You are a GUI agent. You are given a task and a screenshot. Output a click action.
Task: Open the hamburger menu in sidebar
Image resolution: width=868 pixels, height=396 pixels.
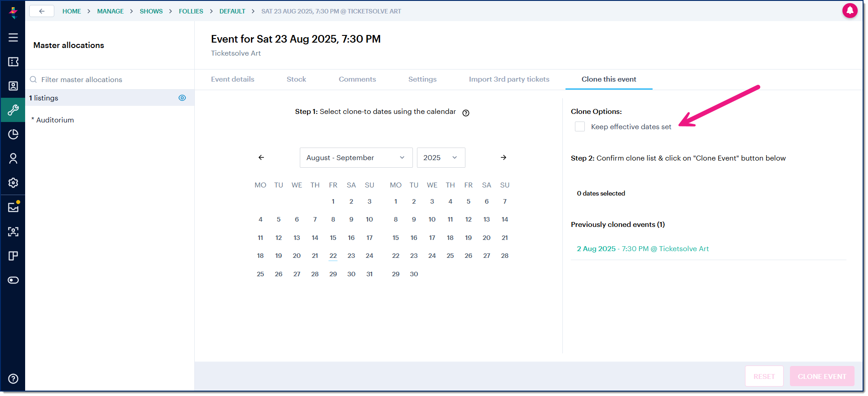coord(13,38)
